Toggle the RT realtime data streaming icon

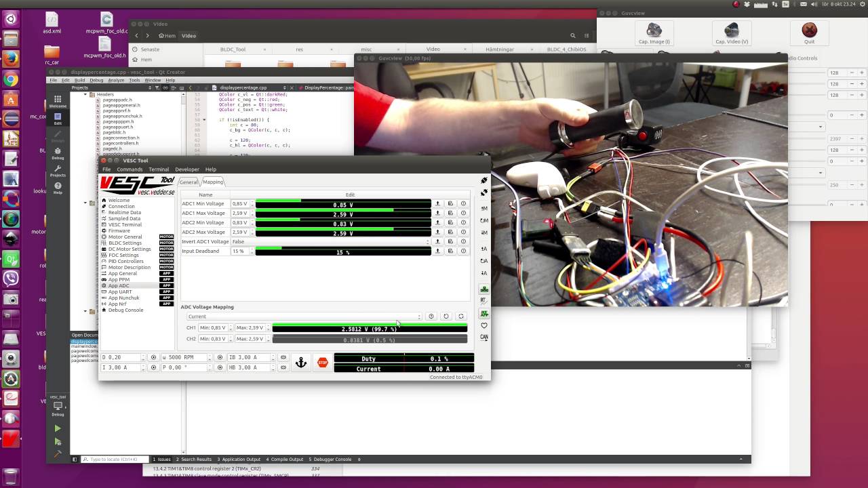coord(484,300)
